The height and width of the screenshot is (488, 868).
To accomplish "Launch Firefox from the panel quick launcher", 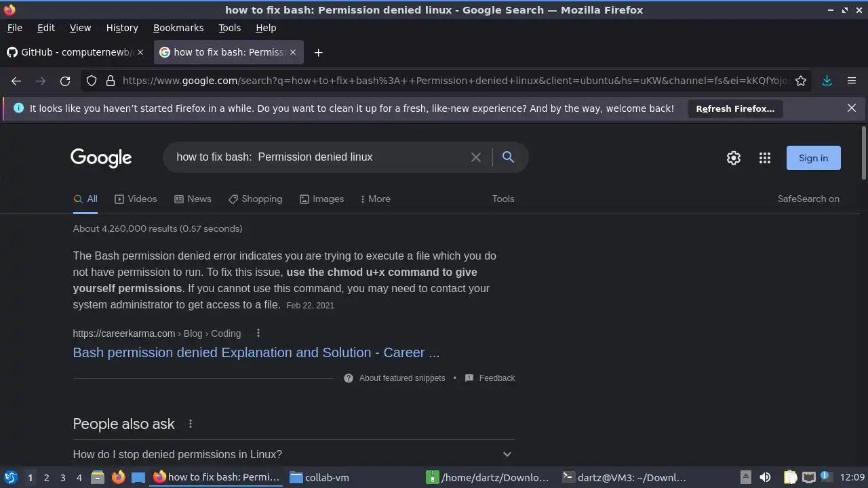I will tap(118, 477).
